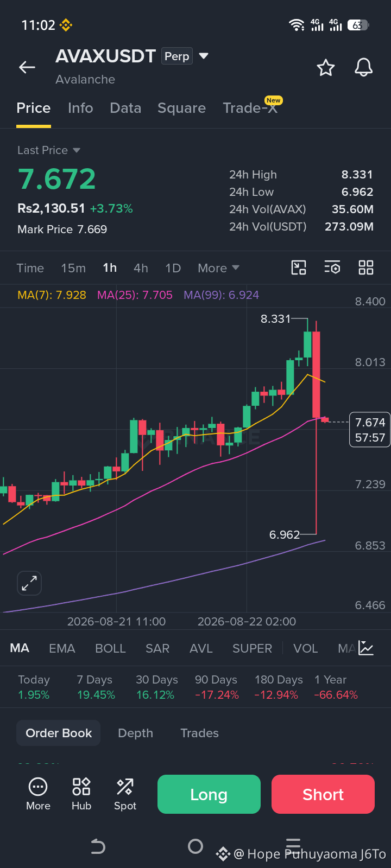391x868 pixels.
Task: Tap Android recents navigation button
Action: pyautogui.click(x=293, y=844)
